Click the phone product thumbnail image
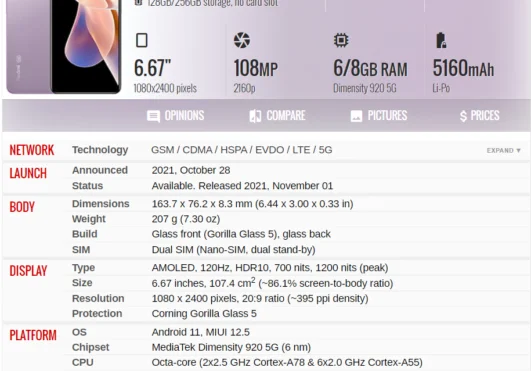This screenshot has height=371, width=531. (x=64, y=46)
